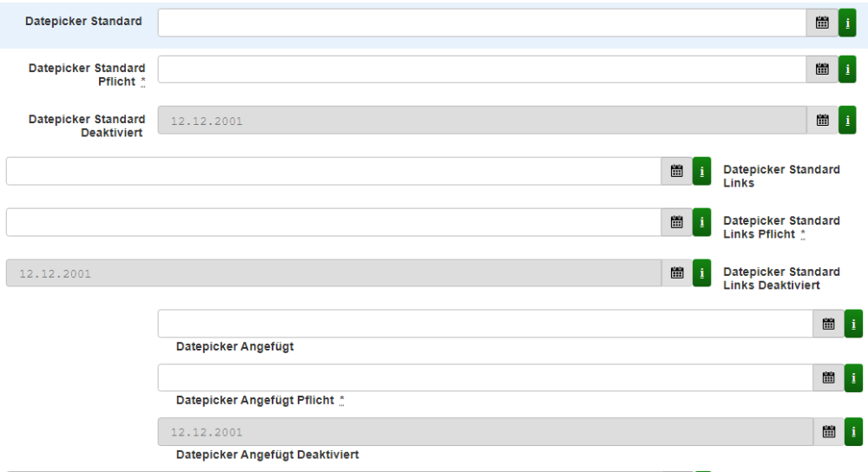Screen dimensions: 868x472
Task: Open calendar picker for Datepicker Standard Pflicht
Action: (822, 69)
